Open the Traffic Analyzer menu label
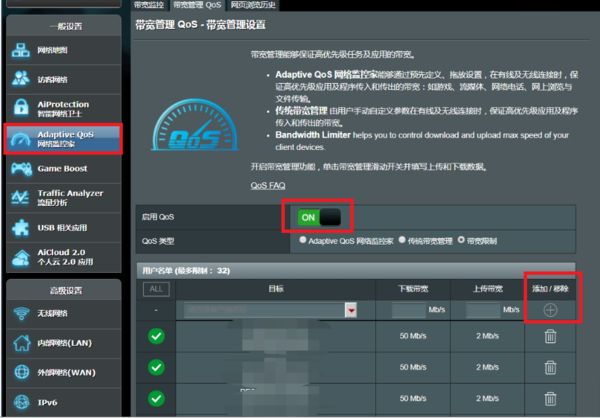The width and height of the screenshot is (600, 418). [x=70, y=198]
